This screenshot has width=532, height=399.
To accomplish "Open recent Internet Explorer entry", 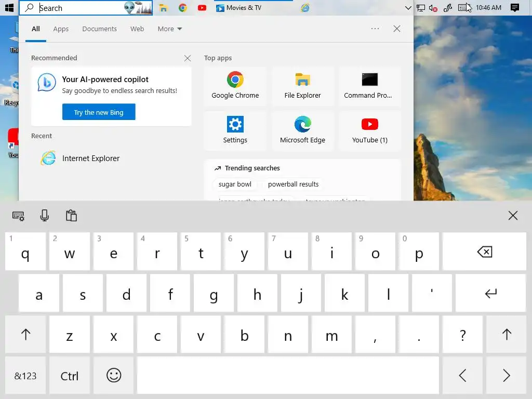I will tap(111, 158).
